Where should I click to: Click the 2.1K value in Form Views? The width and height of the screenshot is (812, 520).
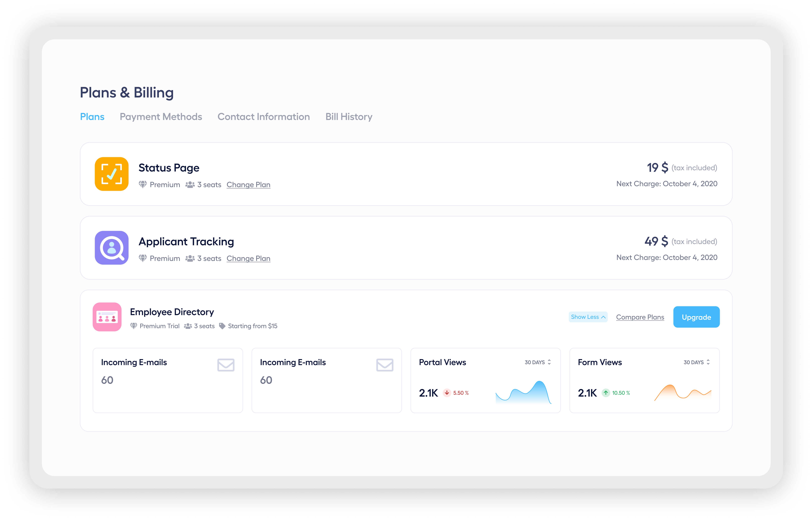point(587,393)
